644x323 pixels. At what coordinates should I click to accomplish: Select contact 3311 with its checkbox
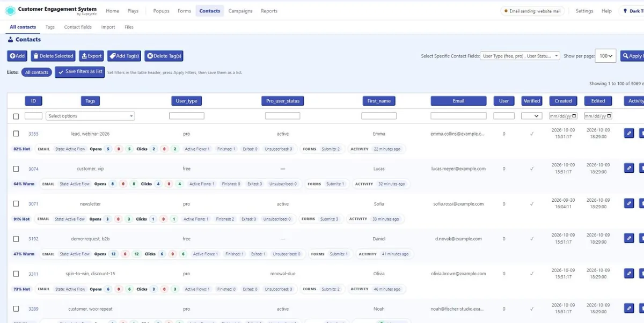click(x=16, y=274)
